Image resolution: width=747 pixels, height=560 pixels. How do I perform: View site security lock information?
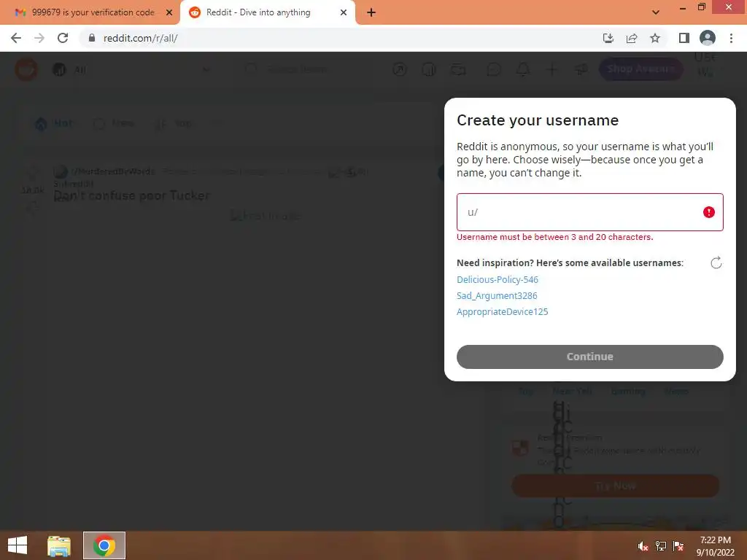(92, 38)
